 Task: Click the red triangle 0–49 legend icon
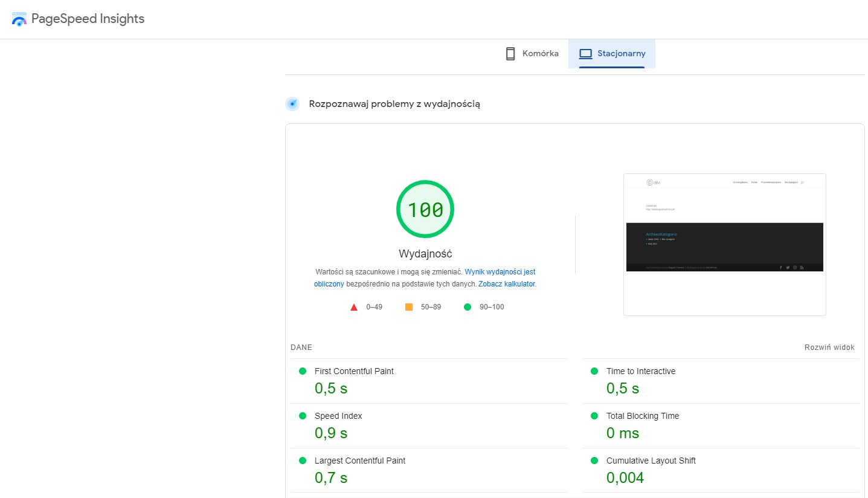tap(354, 307)
